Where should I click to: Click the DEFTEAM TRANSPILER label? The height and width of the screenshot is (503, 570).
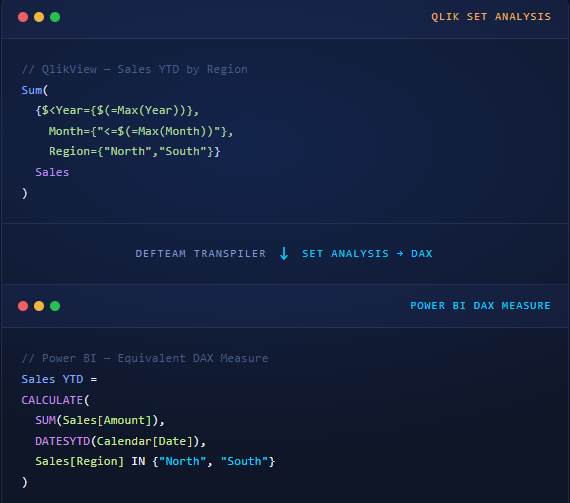[200, 254]
